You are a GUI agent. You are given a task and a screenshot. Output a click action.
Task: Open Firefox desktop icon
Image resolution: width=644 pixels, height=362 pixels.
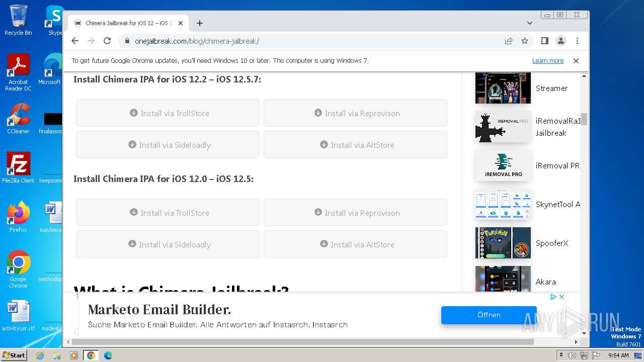(18, 217)
